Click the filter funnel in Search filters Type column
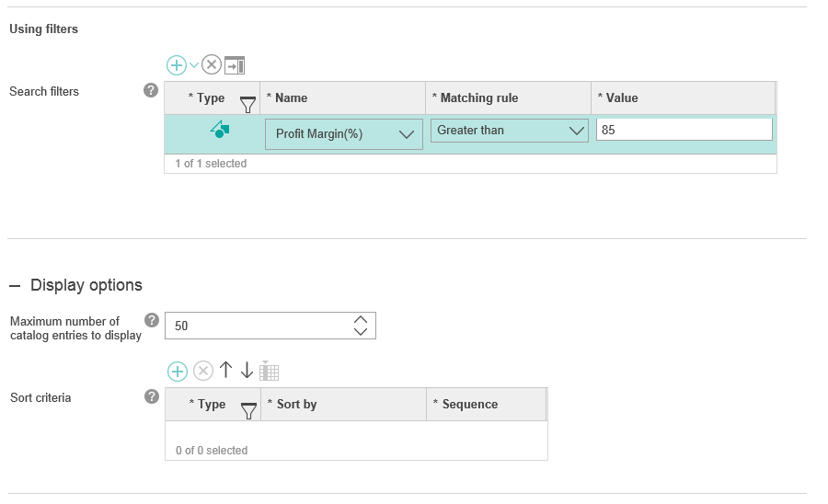828x504 pixels. click(x=247, y=104)
